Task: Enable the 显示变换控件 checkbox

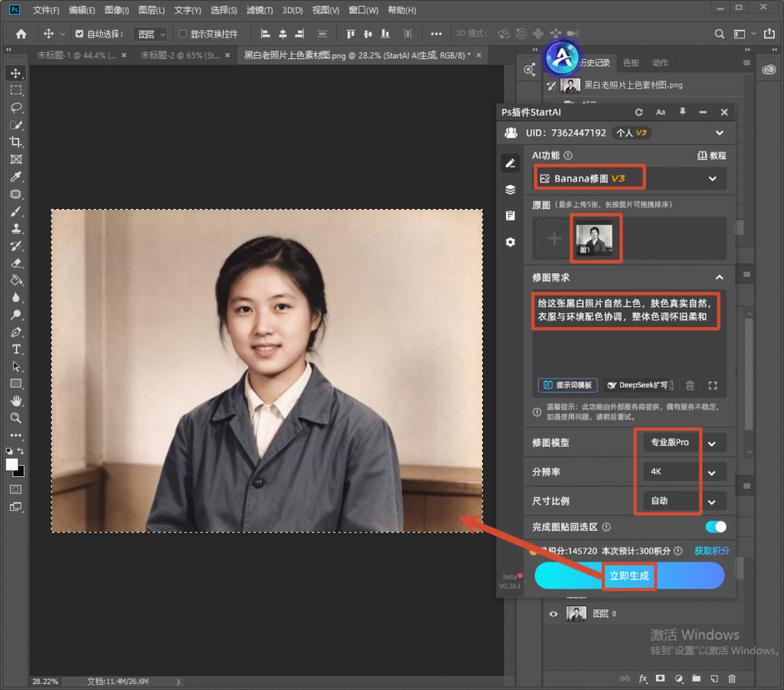Action: pyautogui.click(x=183, y=34)
